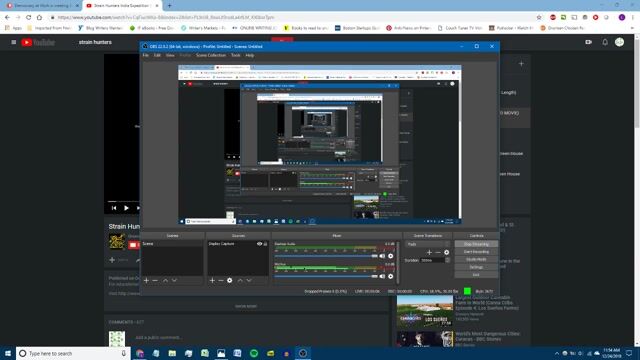Mute Mic/Aux with the speaker icon
Image resolution: width=640 pixels, height=360 pixels.
382,276
